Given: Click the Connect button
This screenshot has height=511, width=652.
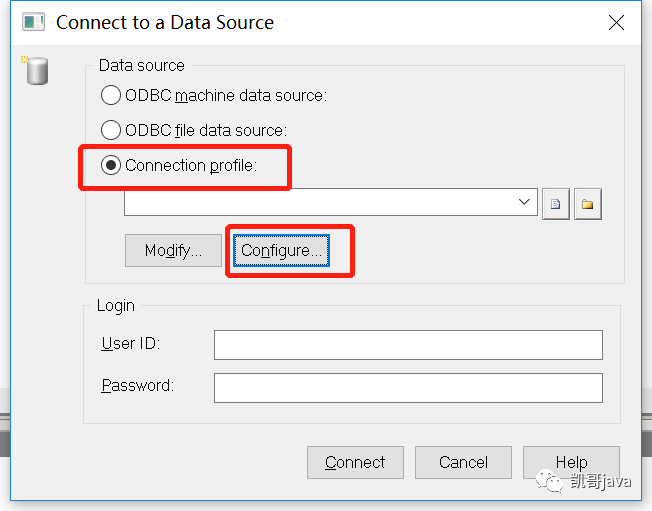Looking at the screenshot, I should point(355,462).
